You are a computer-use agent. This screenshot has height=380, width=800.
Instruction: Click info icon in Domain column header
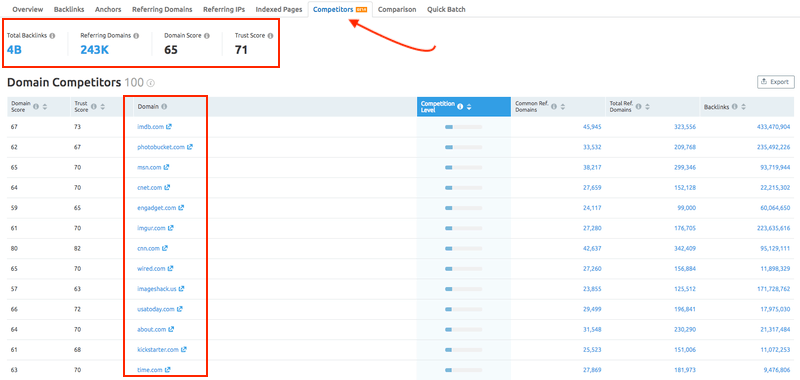[164, 107]
